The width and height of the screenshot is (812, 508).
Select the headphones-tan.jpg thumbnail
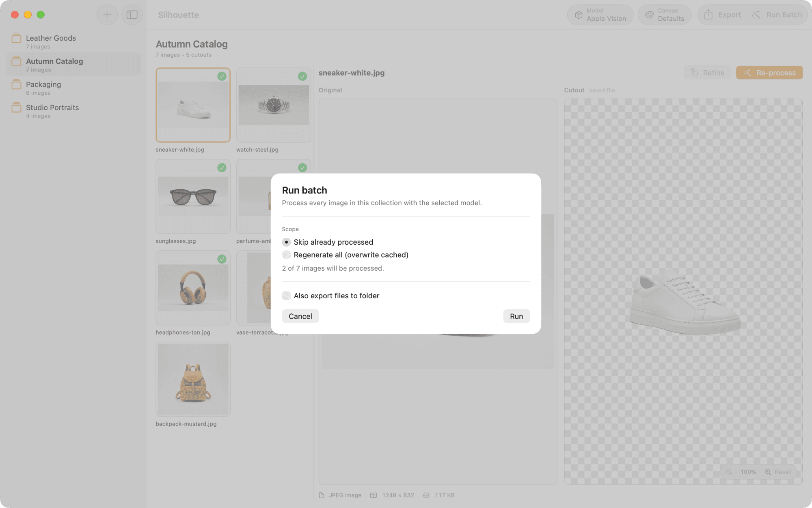(x=193, y=288)
